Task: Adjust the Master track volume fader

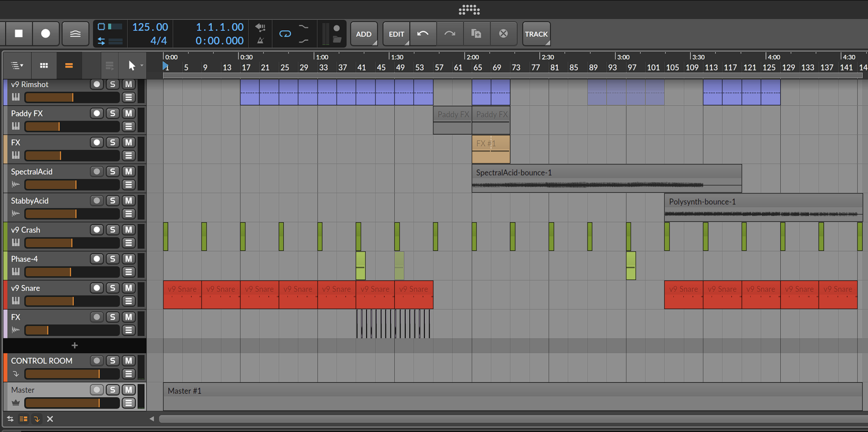Action: pyautogui.click(x=72, y=403)
